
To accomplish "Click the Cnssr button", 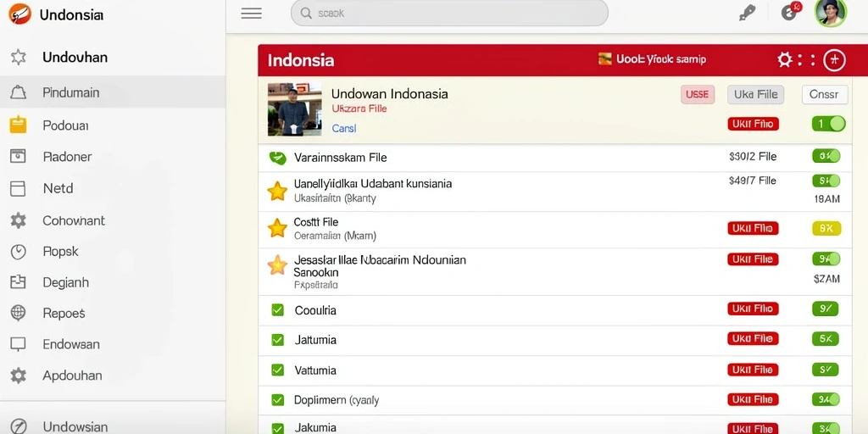I will click(x=824, y=95).
